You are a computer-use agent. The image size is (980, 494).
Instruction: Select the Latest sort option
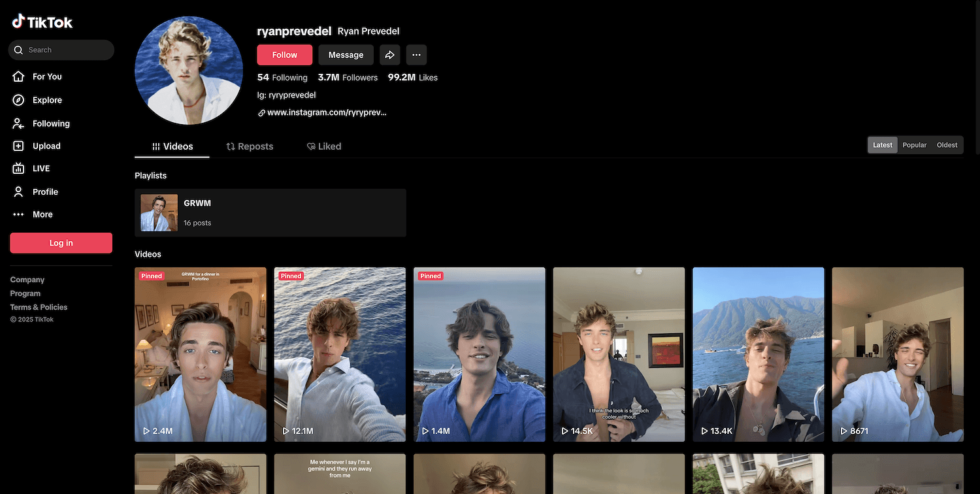click(882, 145)
